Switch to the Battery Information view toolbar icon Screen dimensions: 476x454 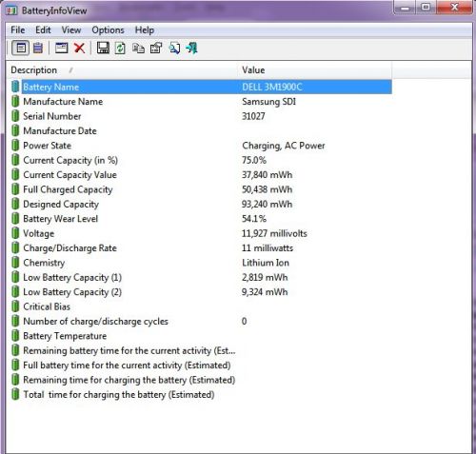click(21, 49)
